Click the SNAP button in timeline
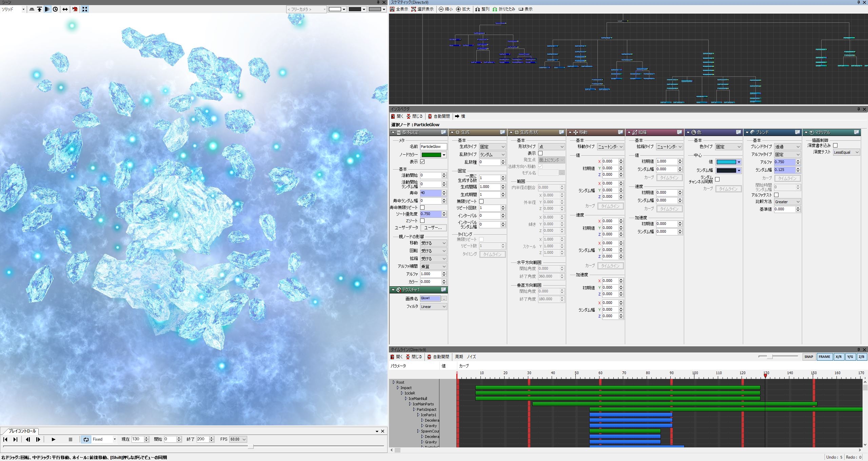The height and width of the screenshot is (461, 868). [x=809, y=357]
